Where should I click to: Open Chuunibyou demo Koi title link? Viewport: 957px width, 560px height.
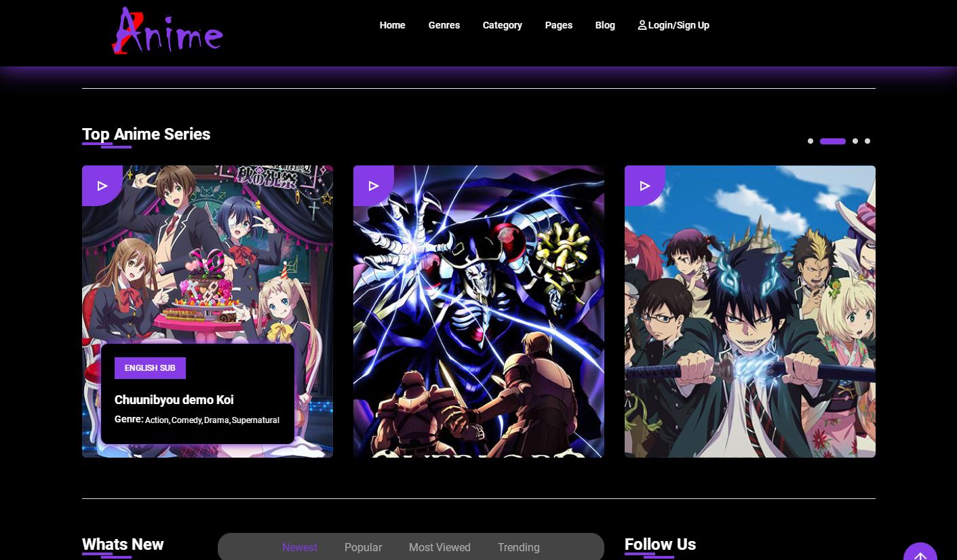click(x=174, y=400)
